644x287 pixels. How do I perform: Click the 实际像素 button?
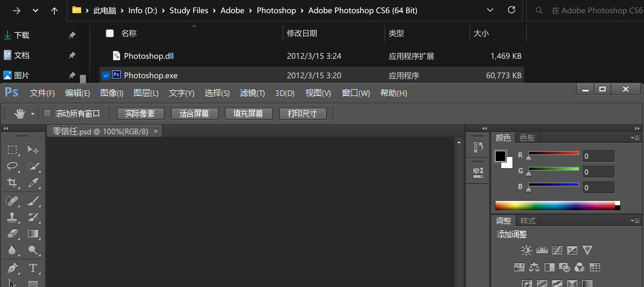[x=140, y=114]
